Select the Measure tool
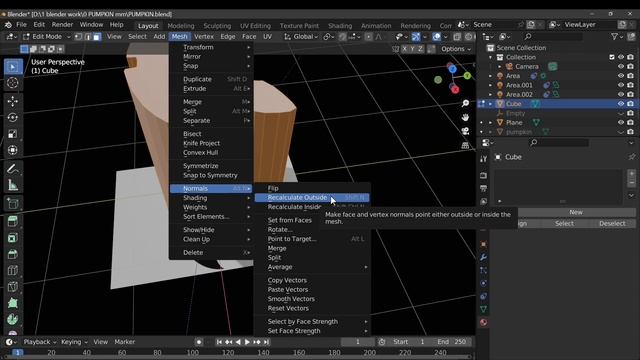The image size is (640, 360). [x=13, y=185]
